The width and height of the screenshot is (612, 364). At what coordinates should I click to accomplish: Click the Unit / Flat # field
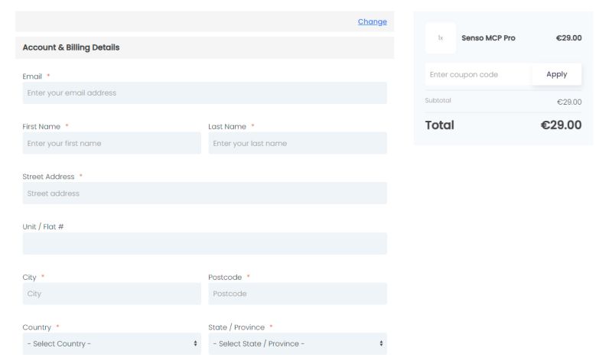204,243
